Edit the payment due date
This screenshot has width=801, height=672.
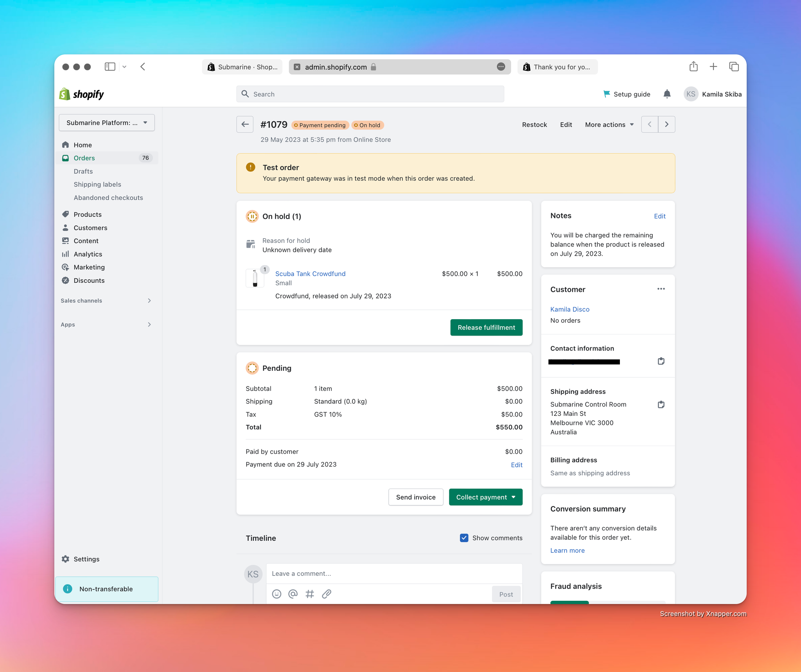(x=517, y=465)
